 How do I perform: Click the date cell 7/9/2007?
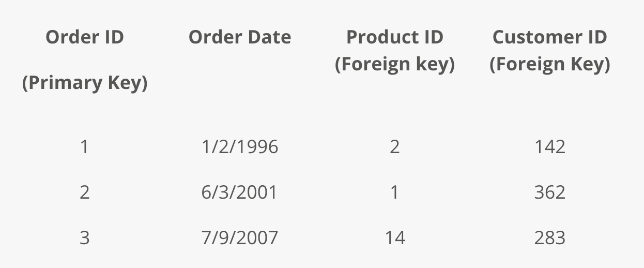tap(240, 238)
